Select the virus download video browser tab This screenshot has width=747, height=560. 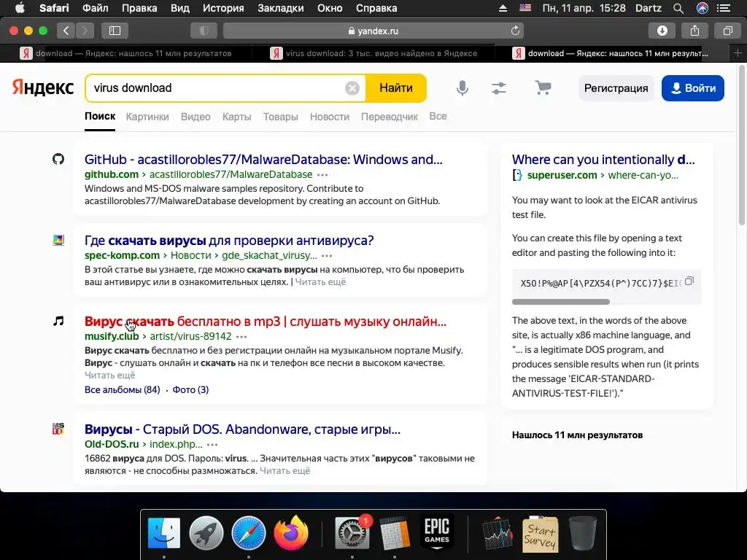[373, 53]
